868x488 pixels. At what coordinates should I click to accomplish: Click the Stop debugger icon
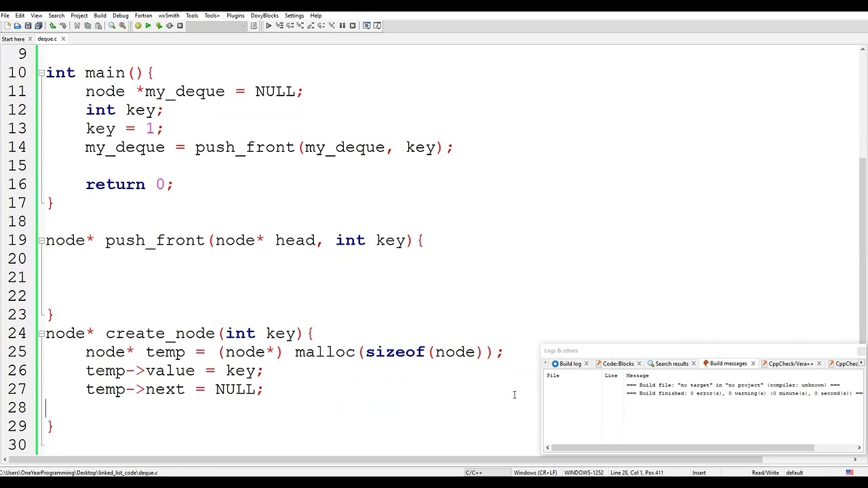click(353, 26)
